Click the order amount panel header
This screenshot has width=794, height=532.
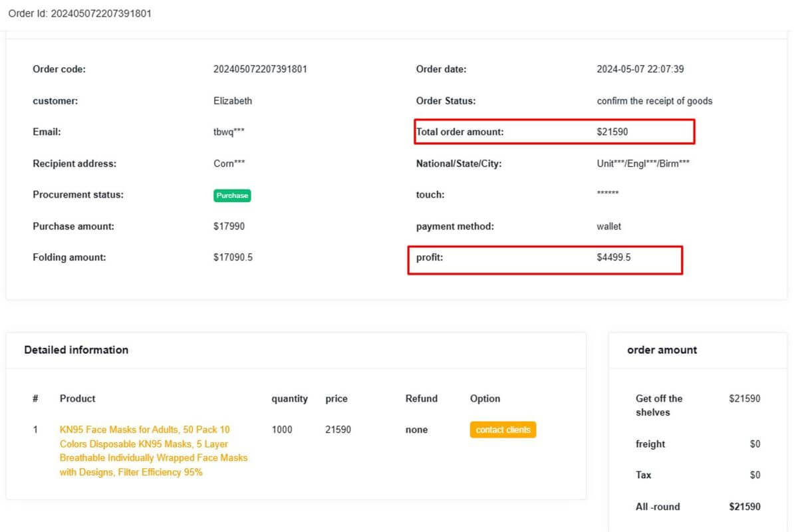point(662,350)
